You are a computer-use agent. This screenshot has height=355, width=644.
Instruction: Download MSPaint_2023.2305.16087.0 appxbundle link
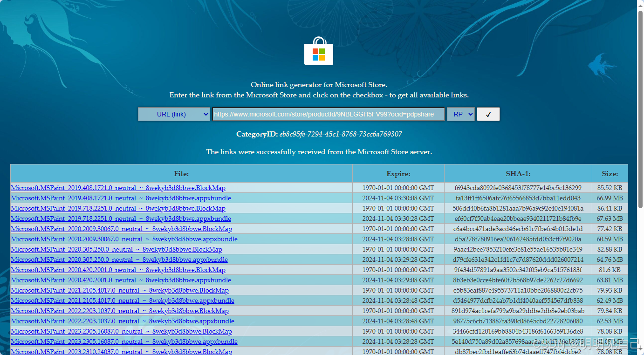pyautogui.click(x=124, y=341)
